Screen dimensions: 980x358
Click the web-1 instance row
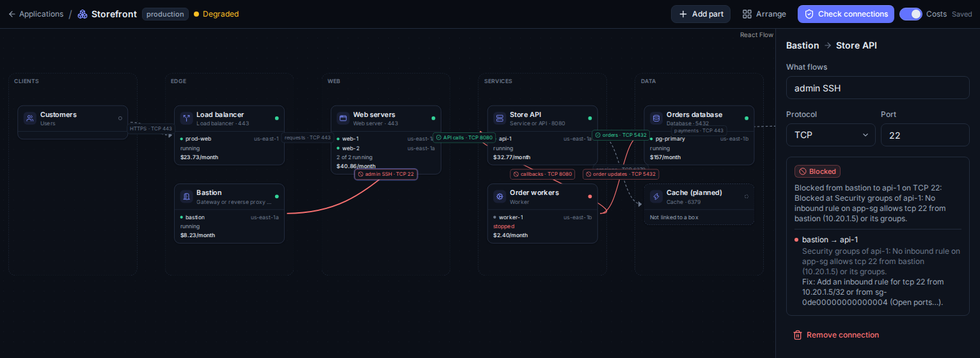pos(386,138)
